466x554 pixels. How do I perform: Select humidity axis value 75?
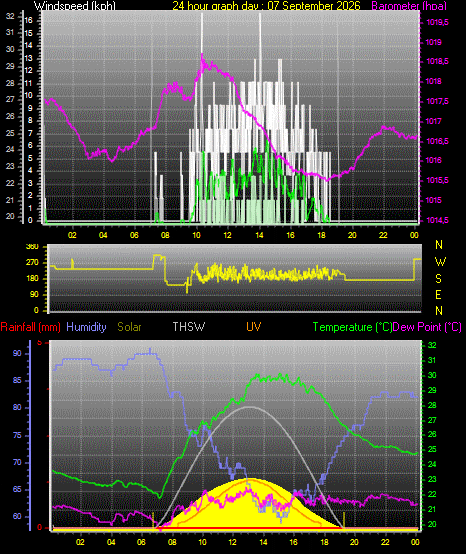click(x=17, y=436)
